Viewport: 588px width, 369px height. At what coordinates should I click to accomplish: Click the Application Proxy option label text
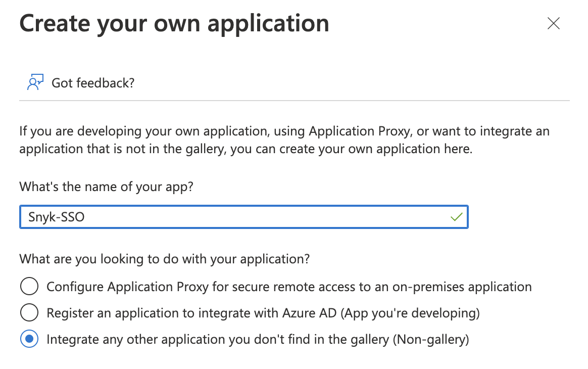[x=289, y=286]
